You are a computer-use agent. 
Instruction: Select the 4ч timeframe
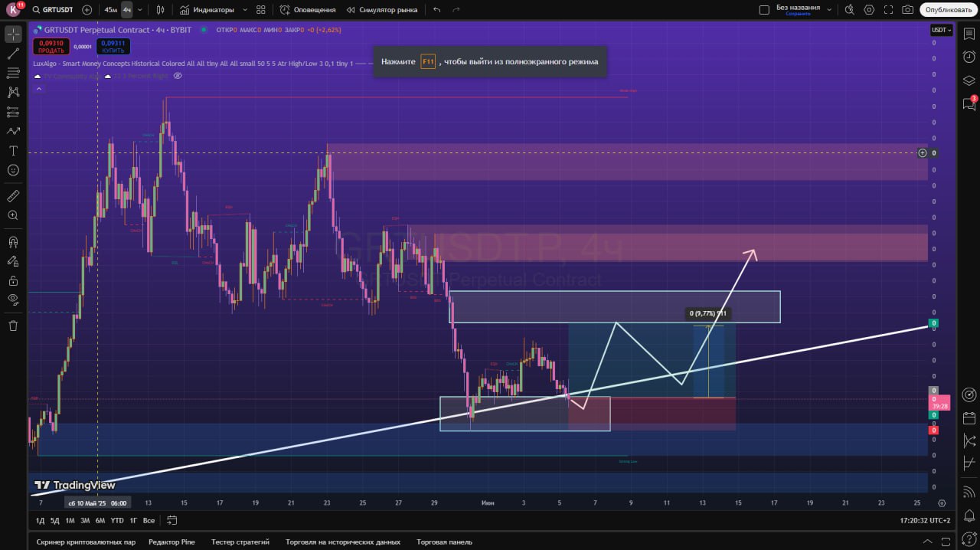(x=126, y=10)
